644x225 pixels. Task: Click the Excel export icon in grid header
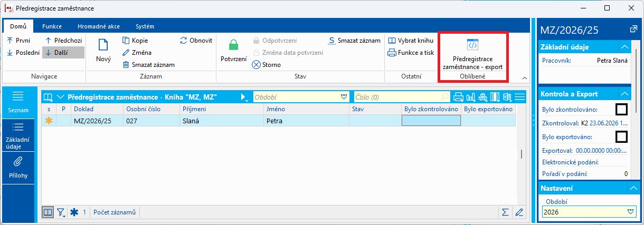pyautogui.click(x=507, y=97)
